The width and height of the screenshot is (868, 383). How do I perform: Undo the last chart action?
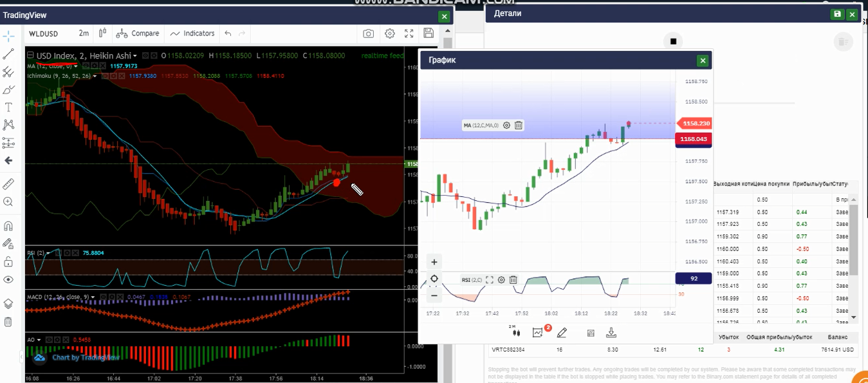point(228,33)
